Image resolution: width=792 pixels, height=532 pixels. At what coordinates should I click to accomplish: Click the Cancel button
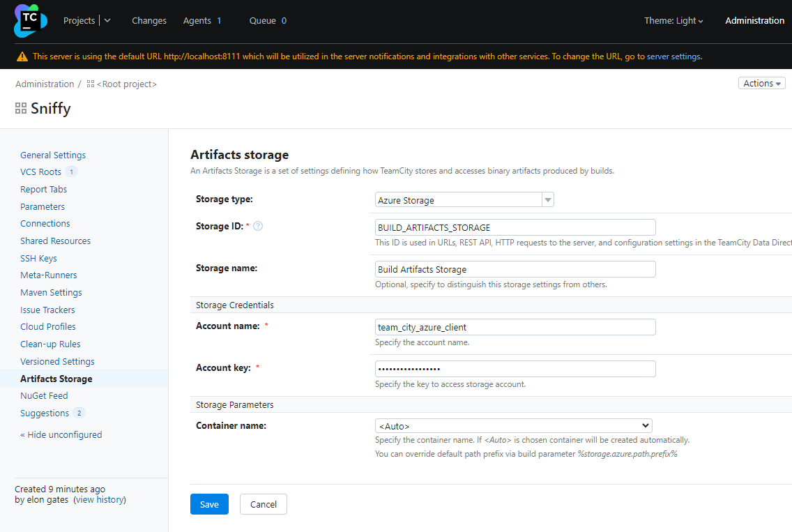point(264,504)
